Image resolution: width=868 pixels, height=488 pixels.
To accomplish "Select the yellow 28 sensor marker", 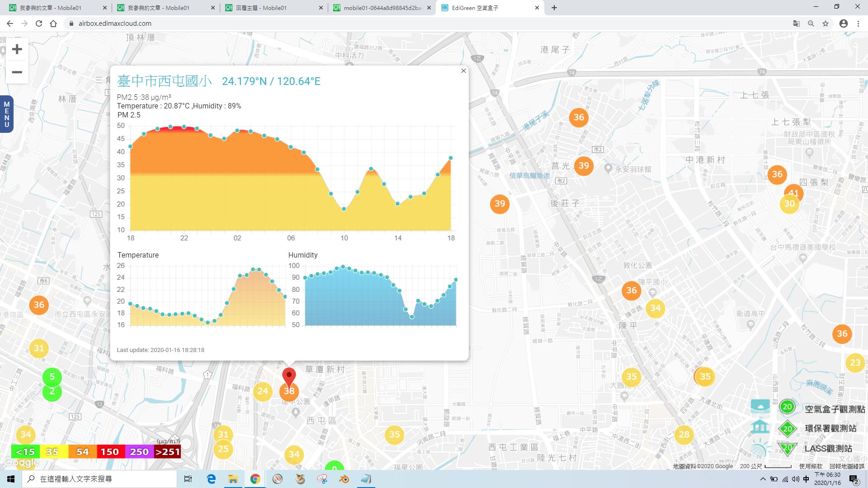I will 684,435.
